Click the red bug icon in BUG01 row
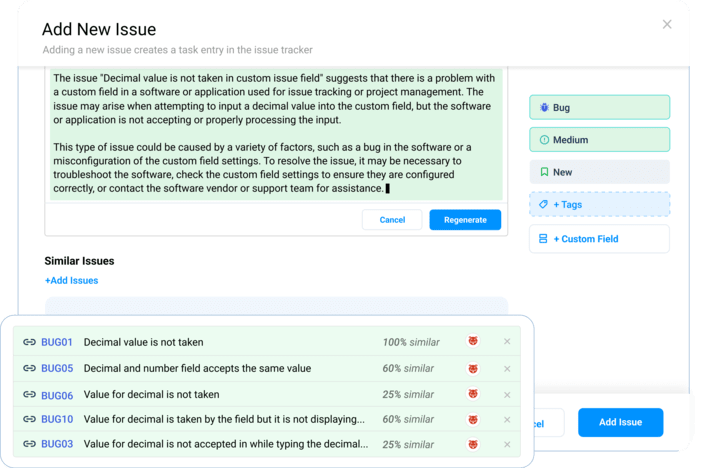This screenshot has height=468, width=702. coord(473,341)
